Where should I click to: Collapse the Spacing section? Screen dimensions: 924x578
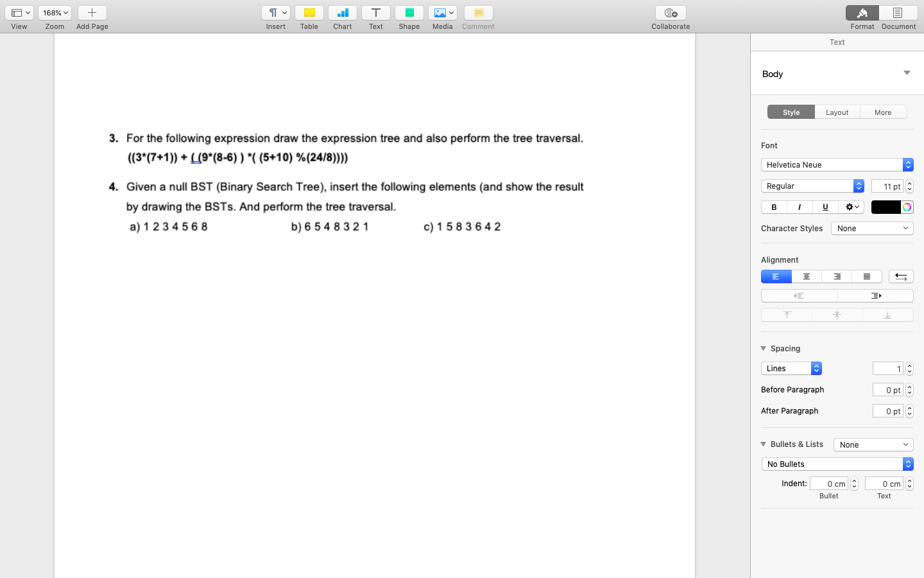(x=764, y=348)
